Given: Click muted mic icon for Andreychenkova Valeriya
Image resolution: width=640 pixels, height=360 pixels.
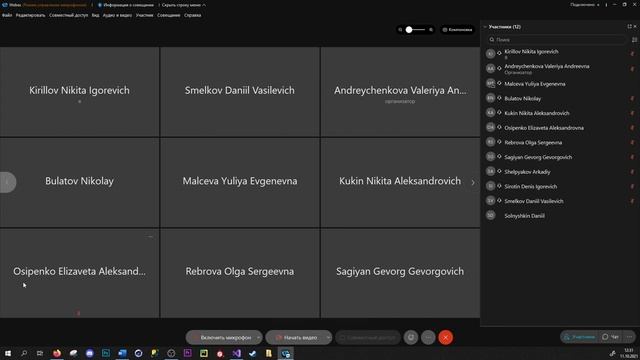Looking at the screenshot, I should tap(632, 69).
